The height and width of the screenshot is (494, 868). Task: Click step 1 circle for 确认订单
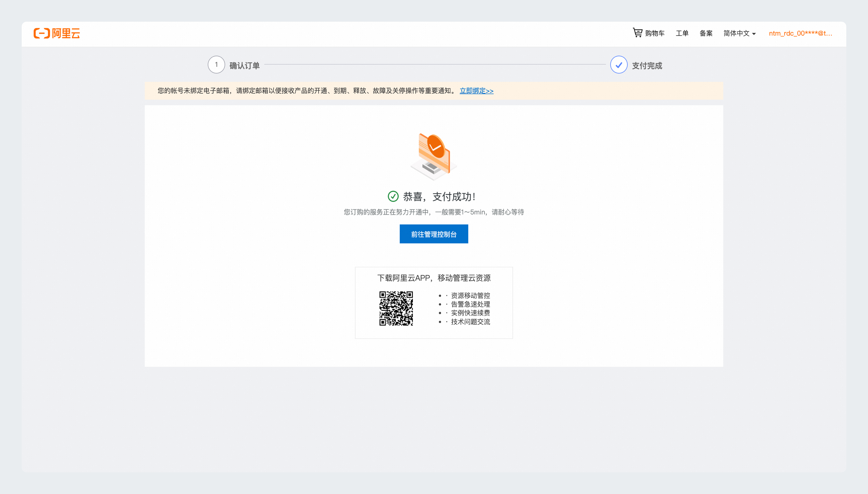[x=216, y=64]
